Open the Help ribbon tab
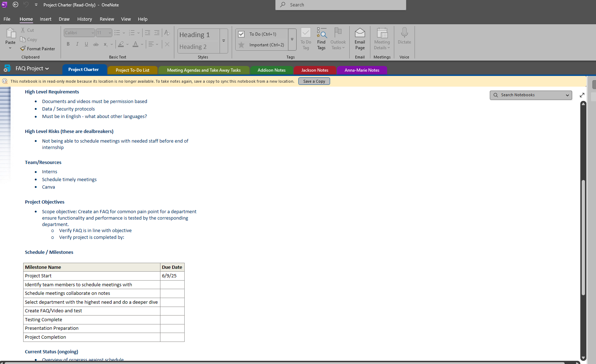 click(143, 19)
